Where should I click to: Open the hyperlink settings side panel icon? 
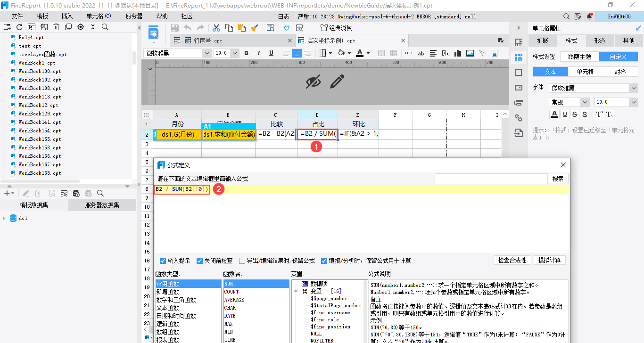point(519,118)
